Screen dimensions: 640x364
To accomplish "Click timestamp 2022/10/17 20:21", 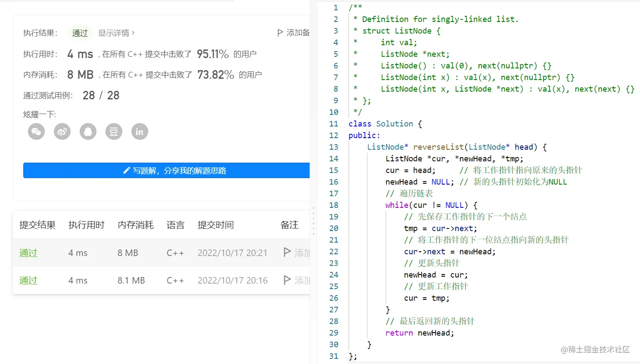I will [x=233, y=253].
